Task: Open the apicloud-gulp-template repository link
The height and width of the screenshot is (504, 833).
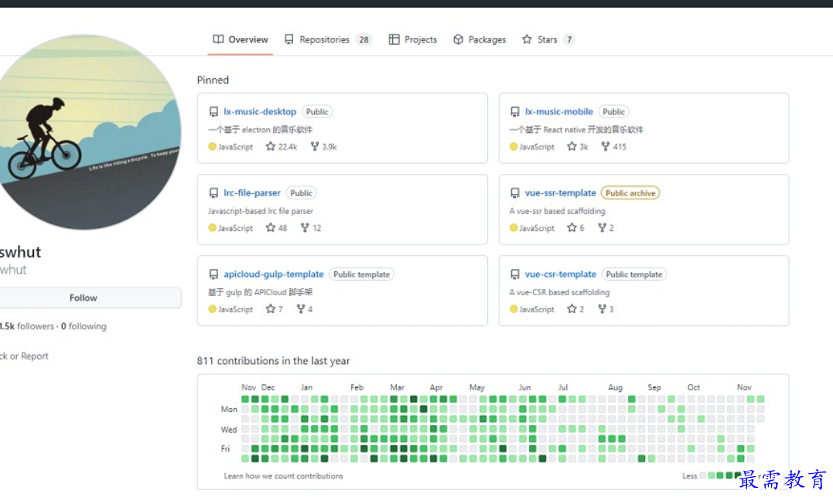Action: pos(274,274)
